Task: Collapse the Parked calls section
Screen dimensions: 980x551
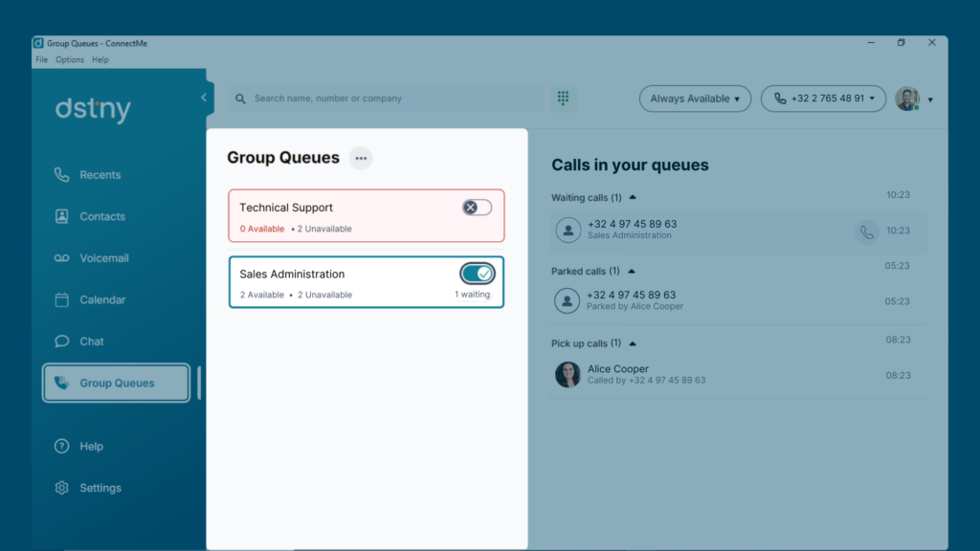Action: (632, 271)
